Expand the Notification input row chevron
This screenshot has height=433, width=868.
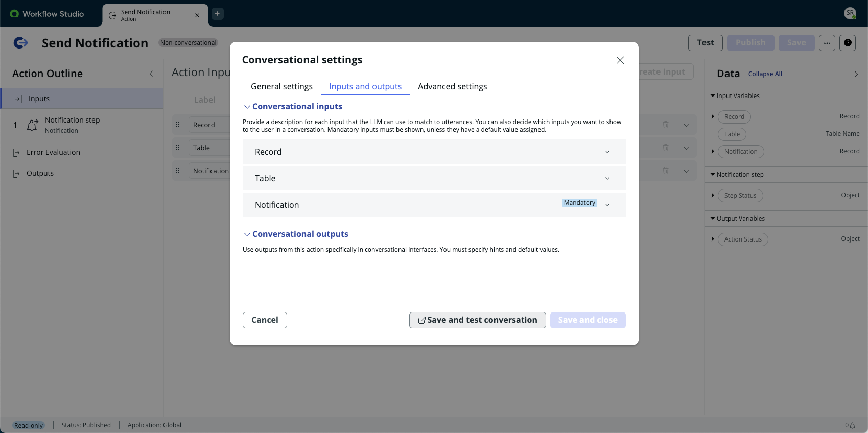pos(687,171)
